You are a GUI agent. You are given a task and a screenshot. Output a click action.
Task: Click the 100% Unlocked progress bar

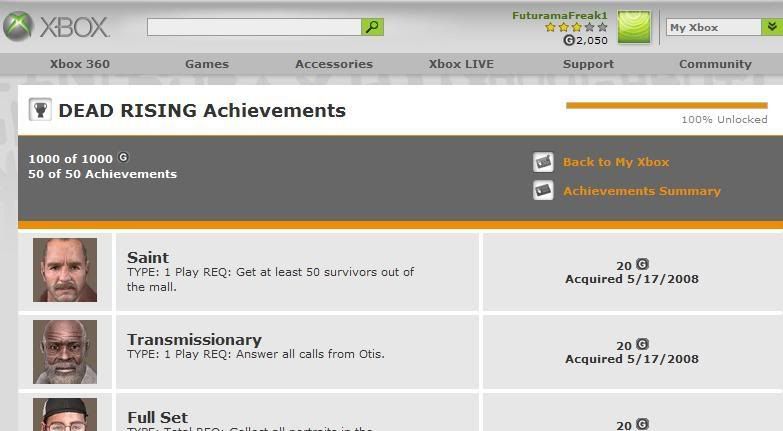pos(666,105)
